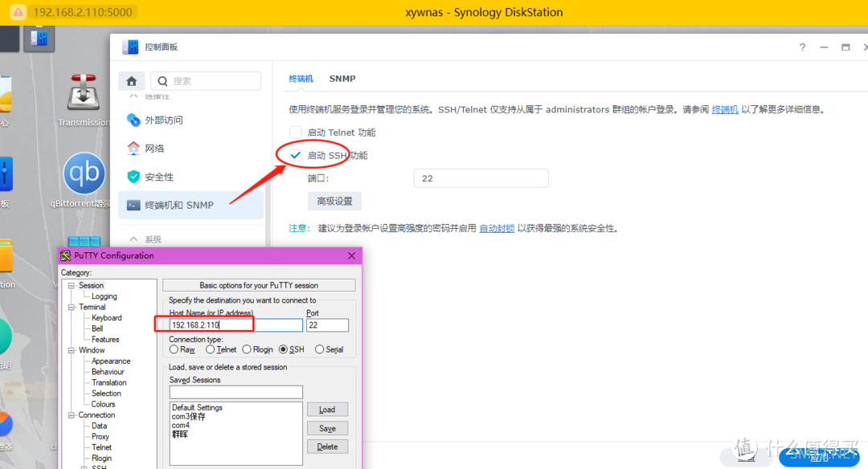This screenshot has height=469, width=868.
Task: Select Translation in PuTTY category tree
Action: point(109,383)
